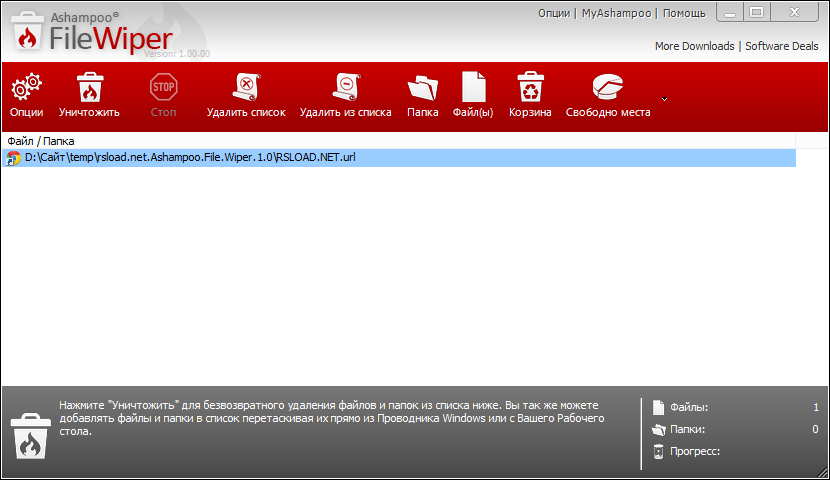Add files via Файл(ы) icon
This screenshot has width=830, height=480.
pos(473,87)
